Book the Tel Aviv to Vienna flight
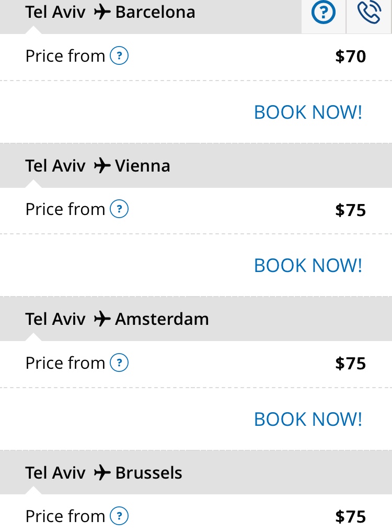392x532 pixels. point(308,265)
